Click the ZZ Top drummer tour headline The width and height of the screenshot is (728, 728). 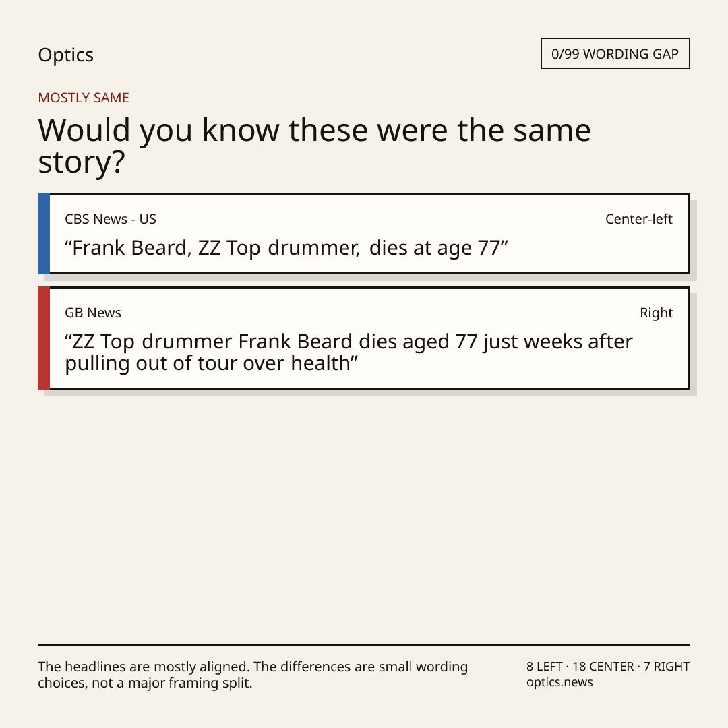point(348,353)
